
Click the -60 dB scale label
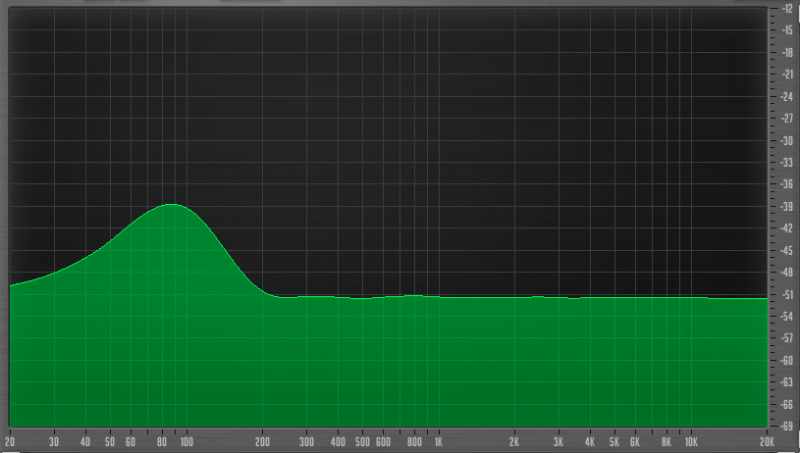[x=788, y=361]
